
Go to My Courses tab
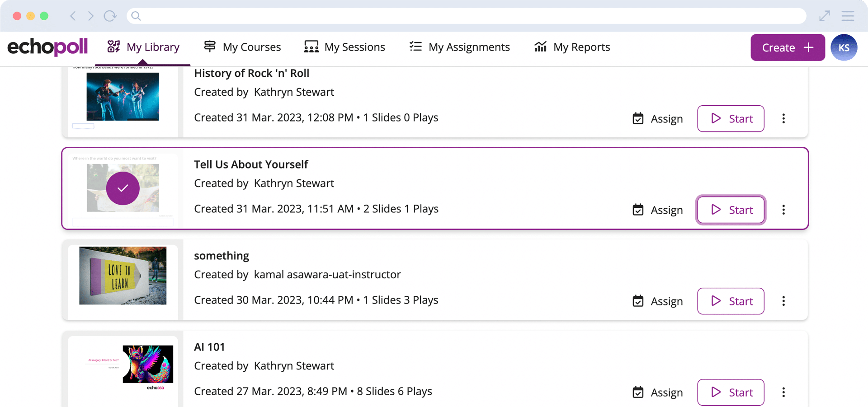pyautogui.click(x=242, y=47)
